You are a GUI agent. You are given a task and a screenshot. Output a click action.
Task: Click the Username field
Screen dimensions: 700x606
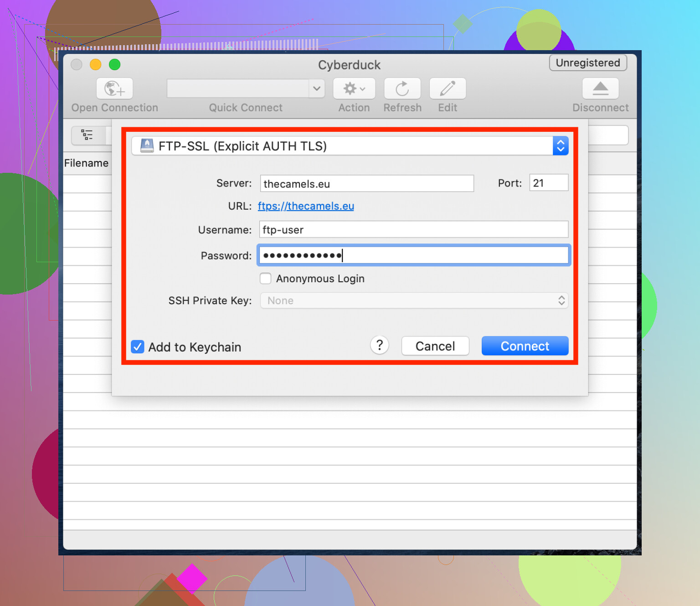click(414, 229)
